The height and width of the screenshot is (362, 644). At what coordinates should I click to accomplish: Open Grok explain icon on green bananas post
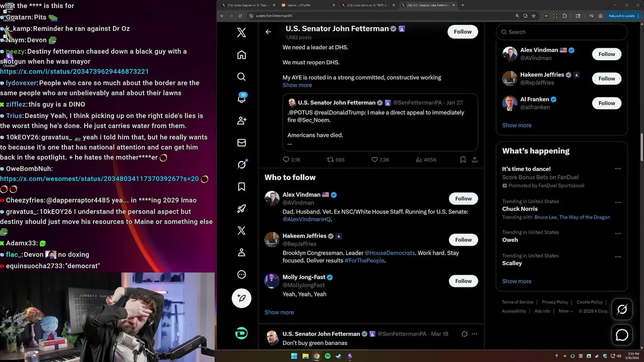tap(464, 334)
